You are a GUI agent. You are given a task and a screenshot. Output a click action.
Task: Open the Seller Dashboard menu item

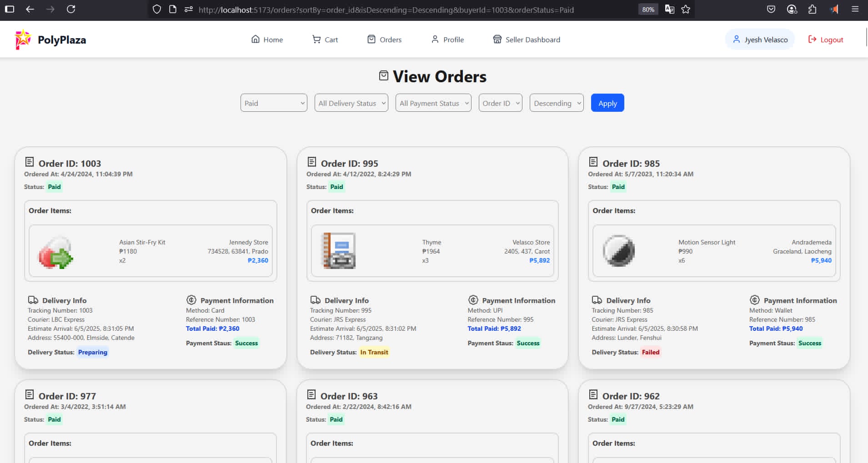pyautogui.click(x=527, y=40)
